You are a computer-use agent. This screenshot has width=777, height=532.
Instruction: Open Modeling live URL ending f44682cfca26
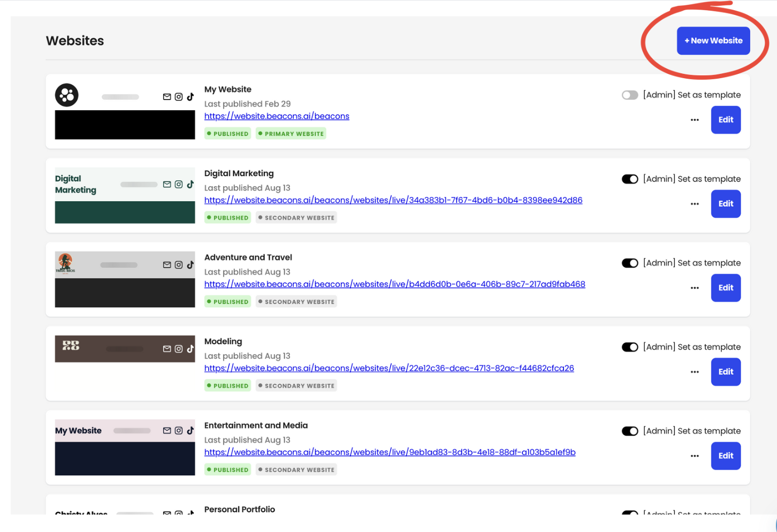click(x=389, y=368)
